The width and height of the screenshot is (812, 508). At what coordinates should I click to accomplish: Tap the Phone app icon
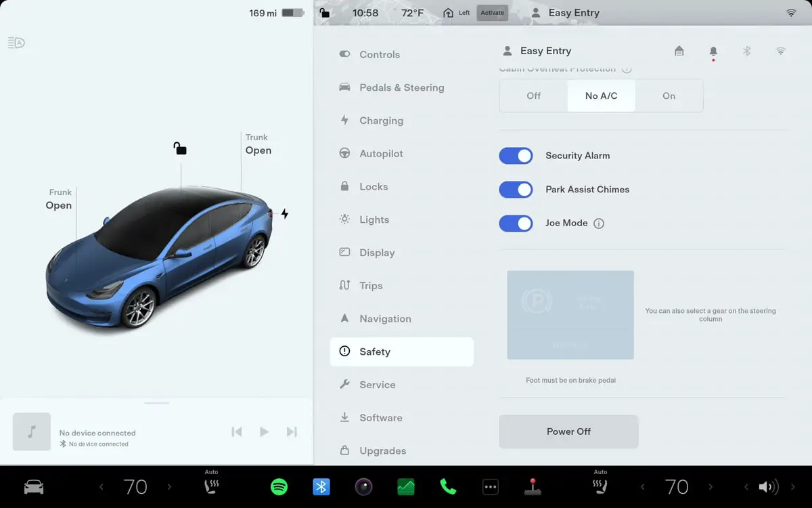click(x=448, y=486)
